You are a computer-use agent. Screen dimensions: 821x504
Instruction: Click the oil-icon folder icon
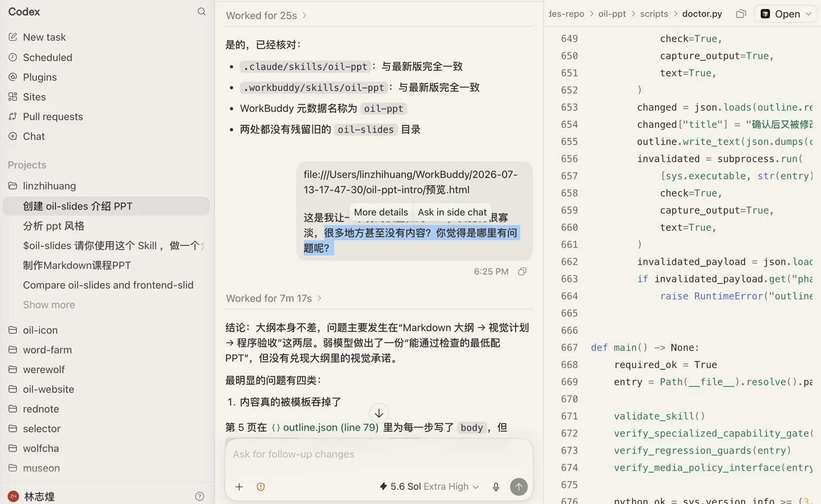(13, 330)
